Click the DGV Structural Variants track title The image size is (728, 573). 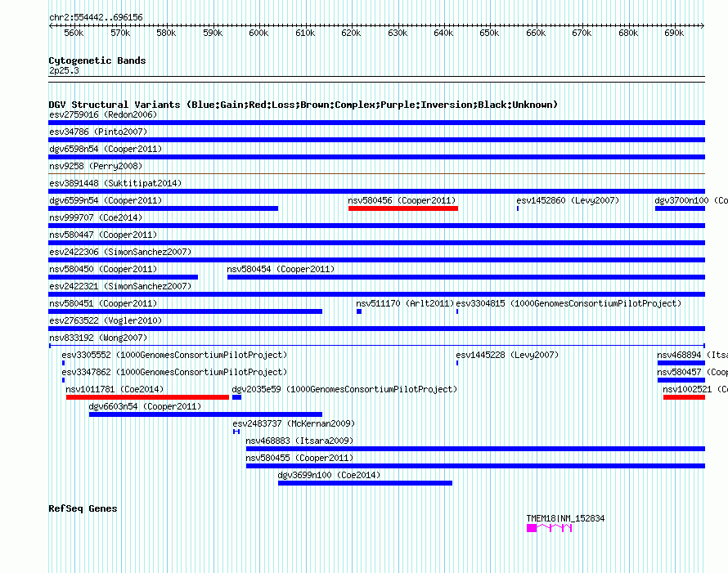pos(303,105)
